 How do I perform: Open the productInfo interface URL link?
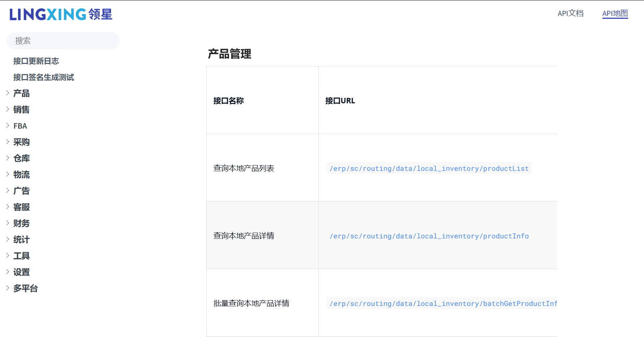[429, 236]
